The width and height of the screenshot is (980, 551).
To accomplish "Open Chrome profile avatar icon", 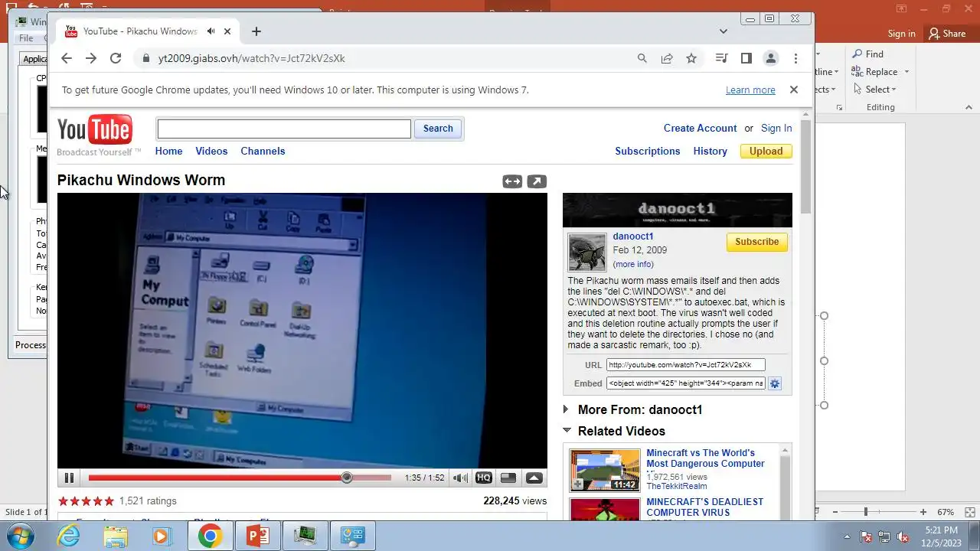I will tap(771, 58).
